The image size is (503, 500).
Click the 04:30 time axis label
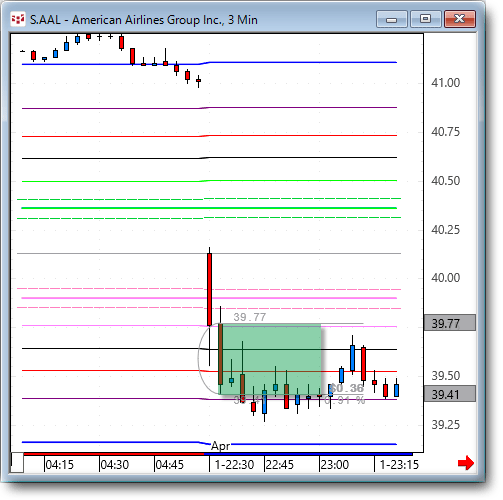point(115,465)
